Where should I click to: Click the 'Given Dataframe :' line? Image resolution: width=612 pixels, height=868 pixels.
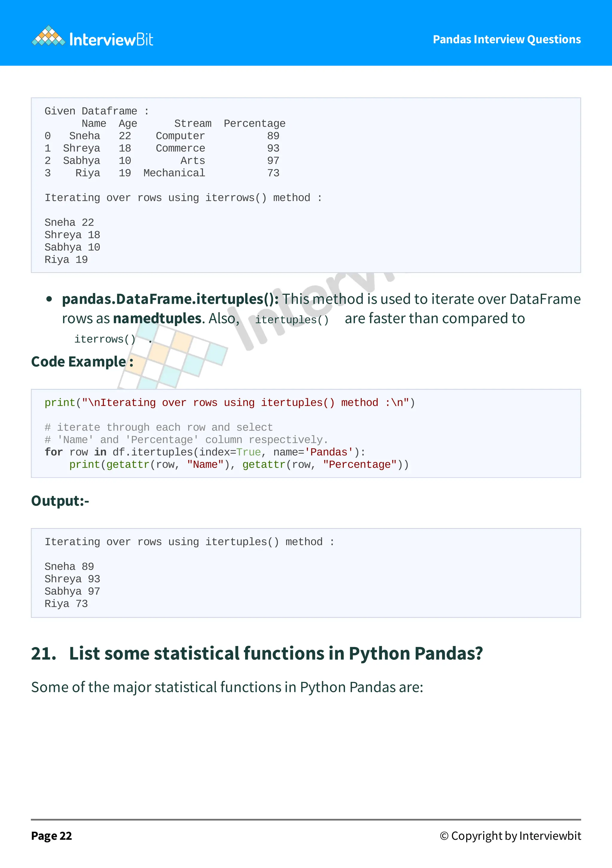point(97,111)
